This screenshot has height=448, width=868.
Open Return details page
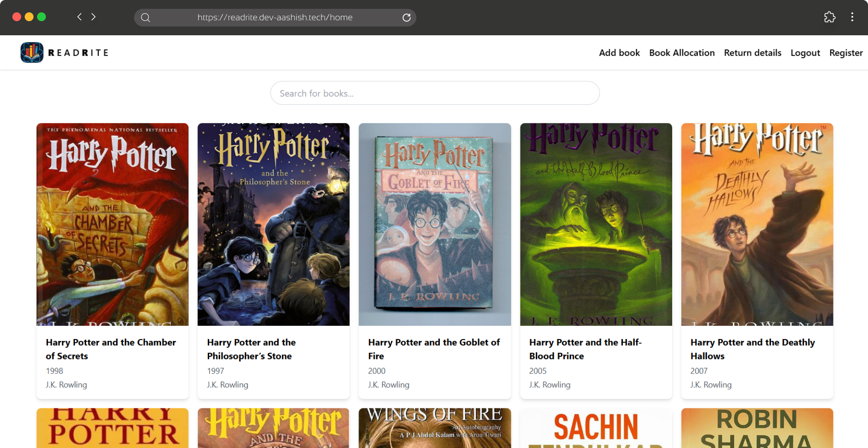coord(752,52)
